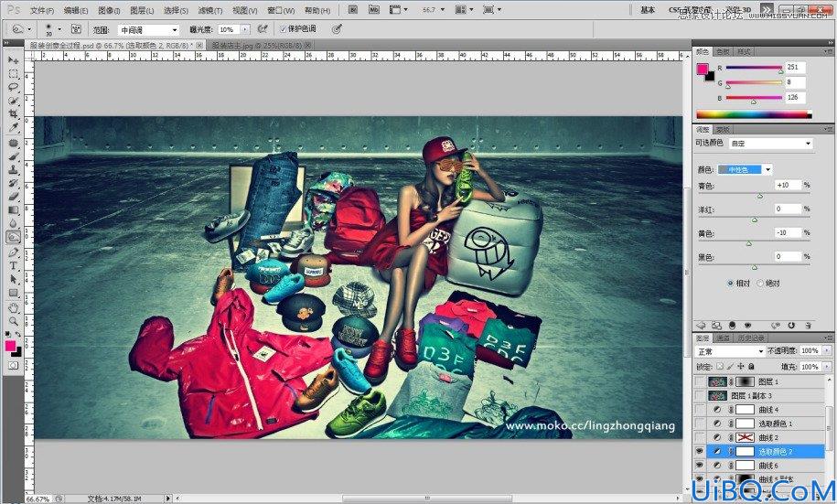Open the 范围 dropdown set to 中间调
Screen dimensions: 837x504
[148, 30]
